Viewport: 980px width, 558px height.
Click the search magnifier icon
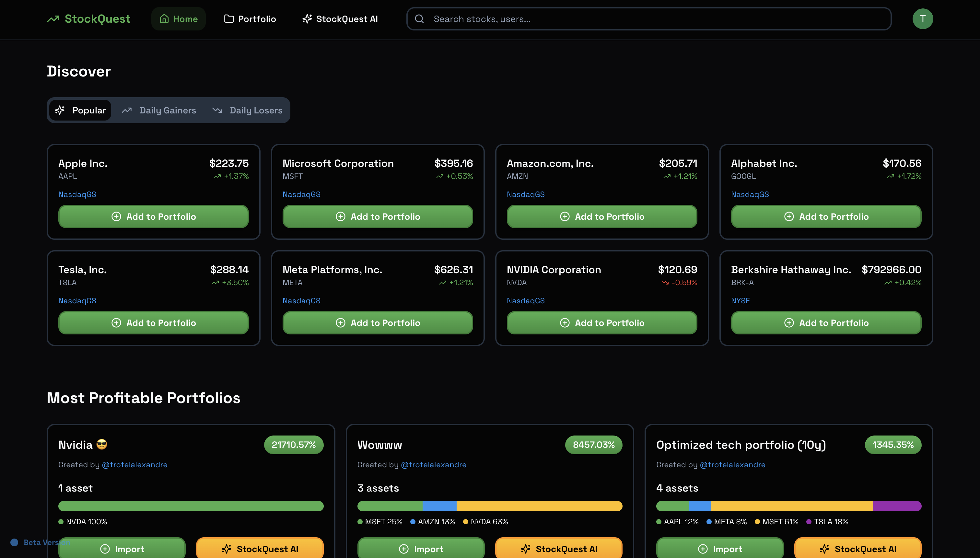[x=419, y=19]
